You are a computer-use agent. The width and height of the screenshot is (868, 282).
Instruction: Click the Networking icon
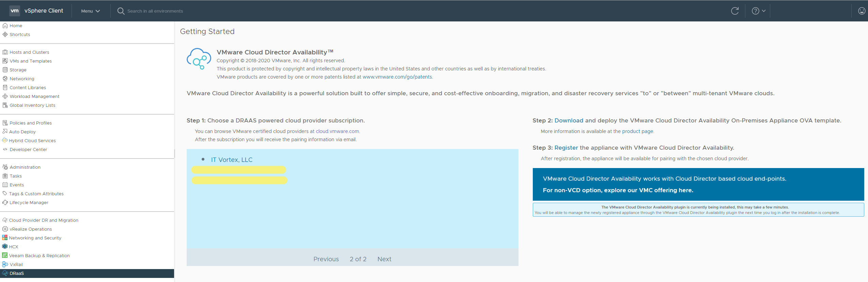coord(5,79)
